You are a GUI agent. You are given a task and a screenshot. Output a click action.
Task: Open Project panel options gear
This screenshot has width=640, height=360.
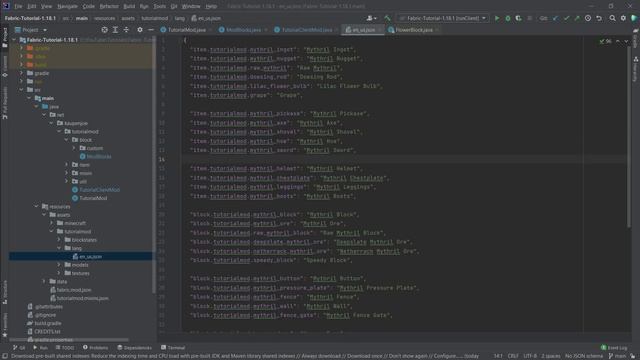click(140, 30)
